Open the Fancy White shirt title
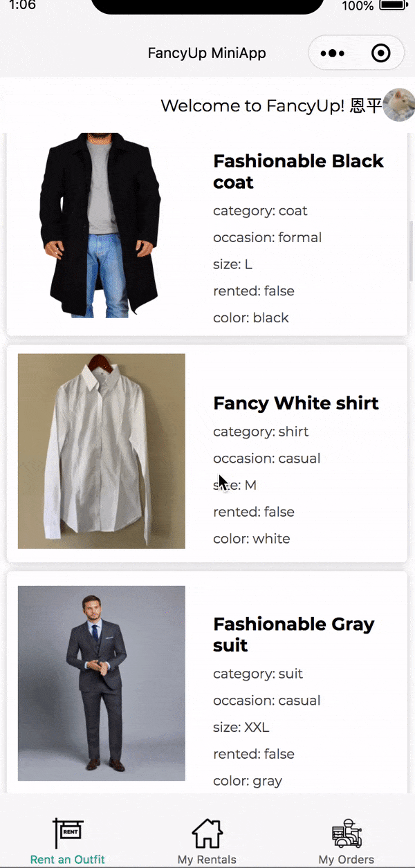 pos(295,403)
